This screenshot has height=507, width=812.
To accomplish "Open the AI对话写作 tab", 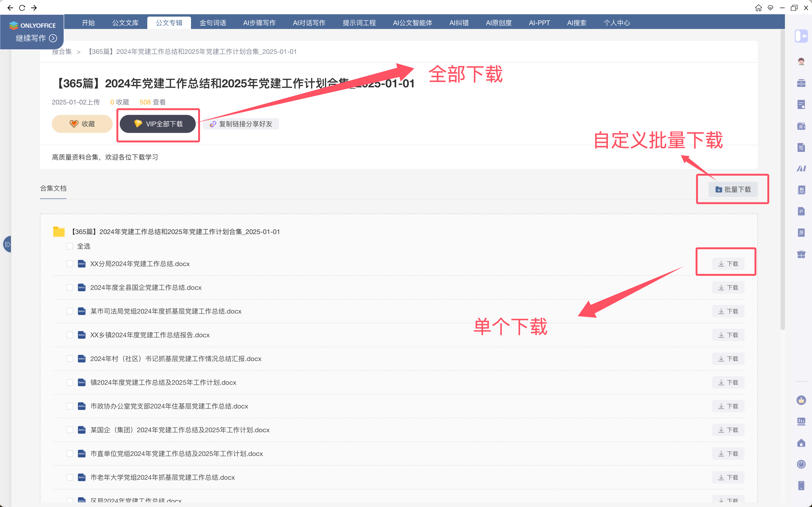I will (309, 23).
